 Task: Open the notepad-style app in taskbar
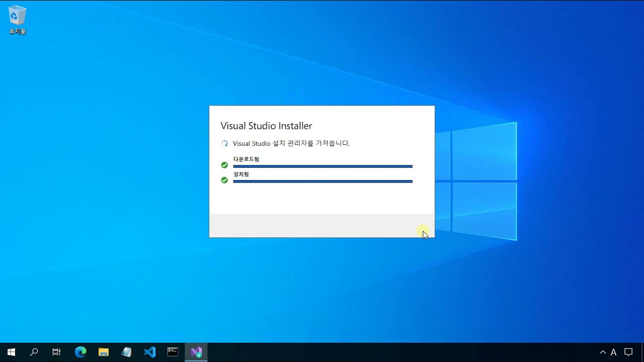[126, 352]
